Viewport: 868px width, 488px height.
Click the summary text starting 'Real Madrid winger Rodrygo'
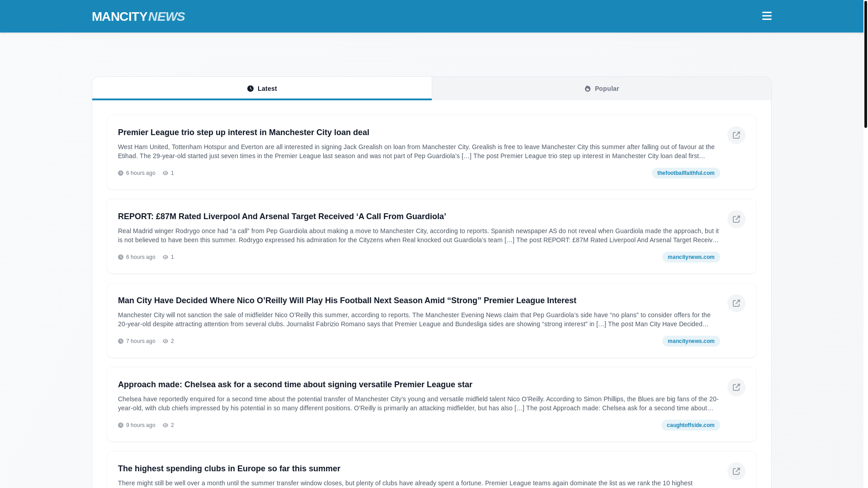pyautogui.click(x=418, y=235)
